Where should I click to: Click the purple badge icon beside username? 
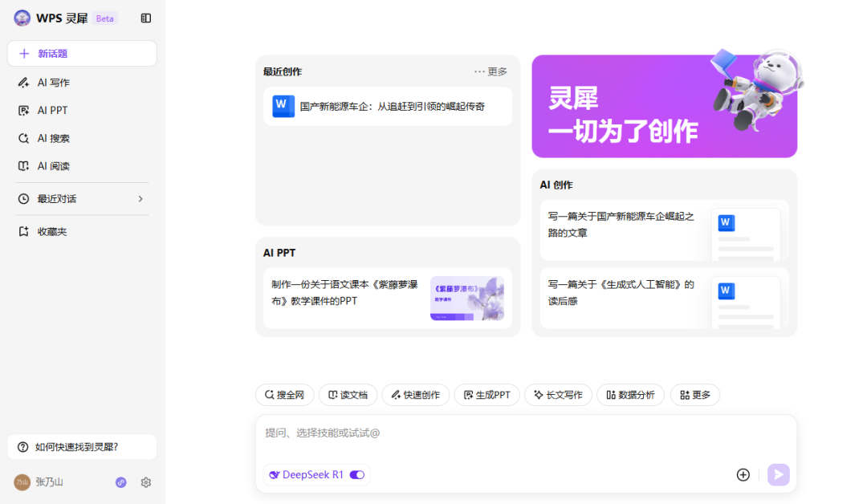[x=121, y=482]
